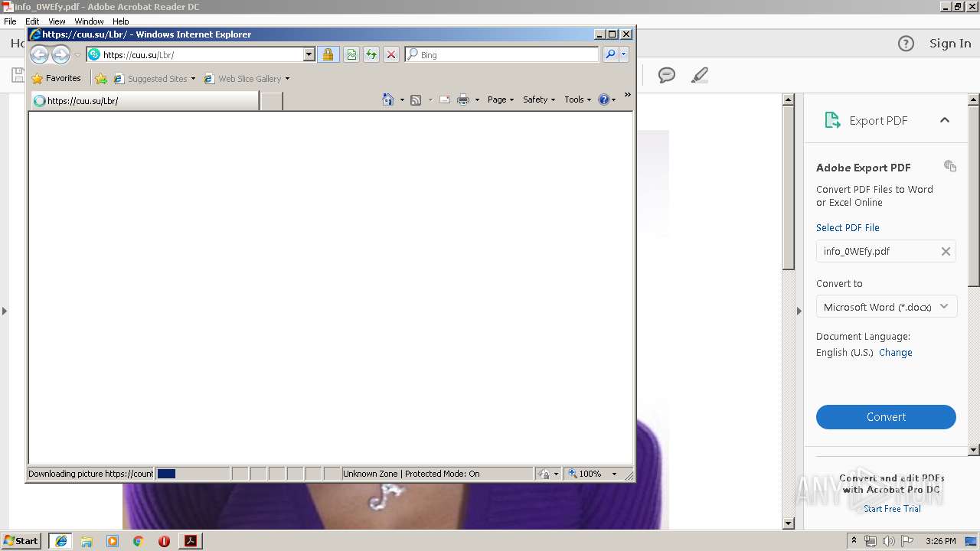Image resolution: width=980 pixels, height=551 pixels.
Task: Click the tools pane vertical scrollbar thumb
Action: [974, 195]
